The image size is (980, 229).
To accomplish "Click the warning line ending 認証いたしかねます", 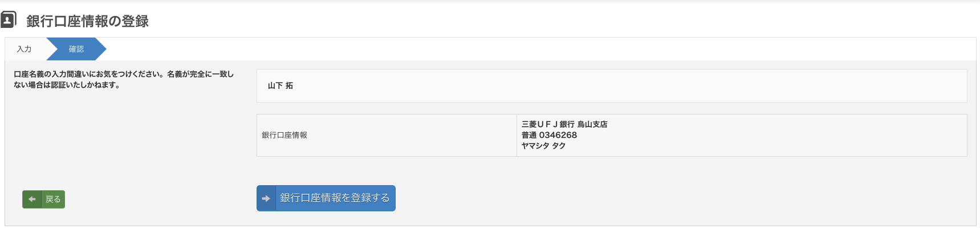I will click(x=67, y=85).
